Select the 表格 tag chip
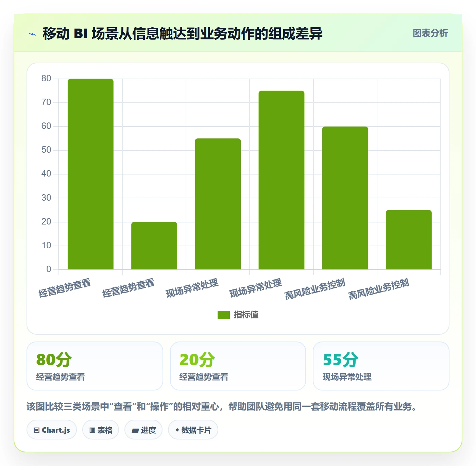Screen dimensions: 476x466 click(x=101, y=430)
